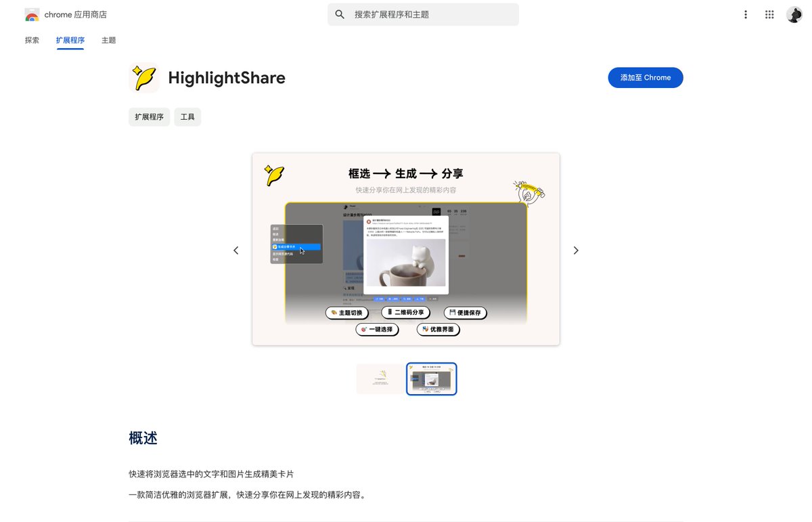Click the HighlightShare title text
This screenshot has width=812, height=522.
click(227, 78)
